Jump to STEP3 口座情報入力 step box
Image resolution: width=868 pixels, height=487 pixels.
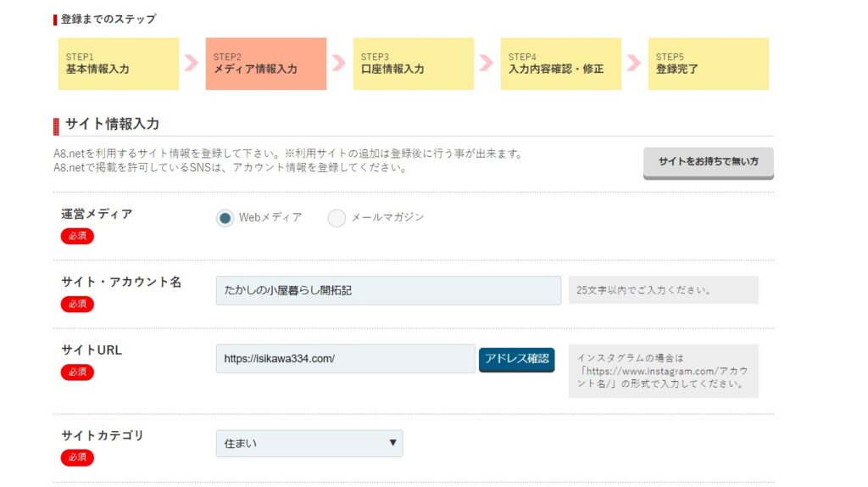414,64
